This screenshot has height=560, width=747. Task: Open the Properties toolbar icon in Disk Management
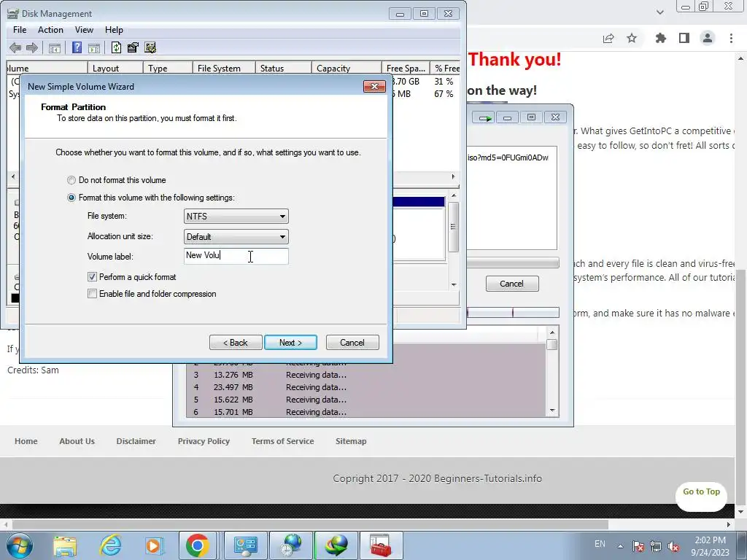[133, 47]
